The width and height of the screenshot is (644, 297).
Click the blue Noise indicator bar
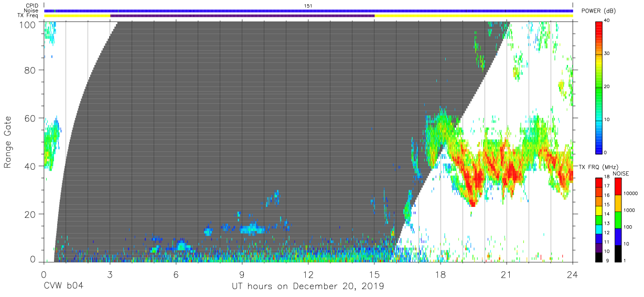(x=308, y=10)
